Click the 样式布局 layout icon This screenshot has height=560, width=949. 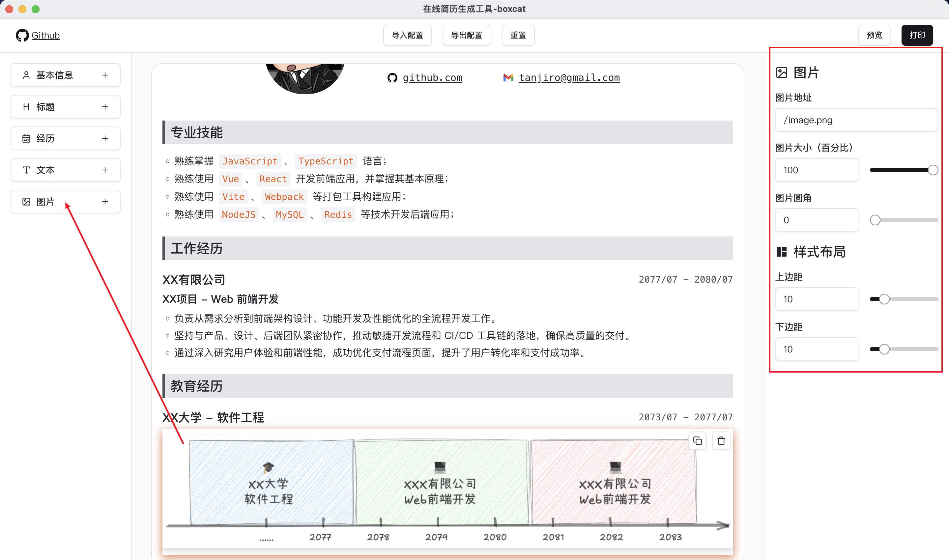(x=781, y=252)
